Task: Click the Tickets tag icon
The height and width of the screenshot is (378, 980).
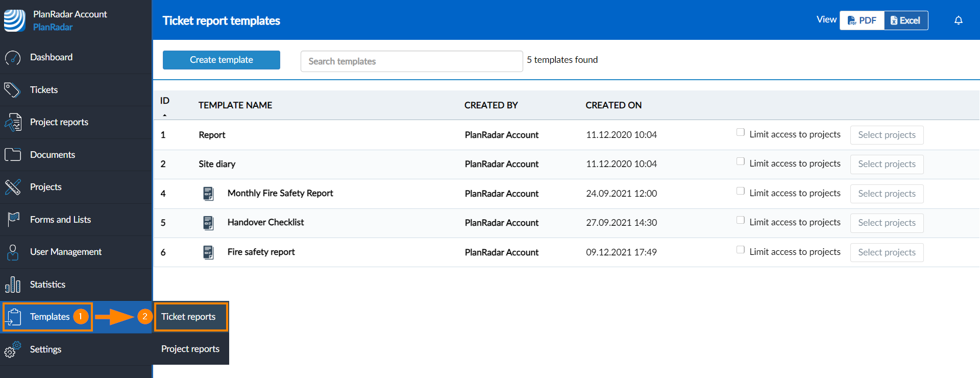Action: click(12, 90)
